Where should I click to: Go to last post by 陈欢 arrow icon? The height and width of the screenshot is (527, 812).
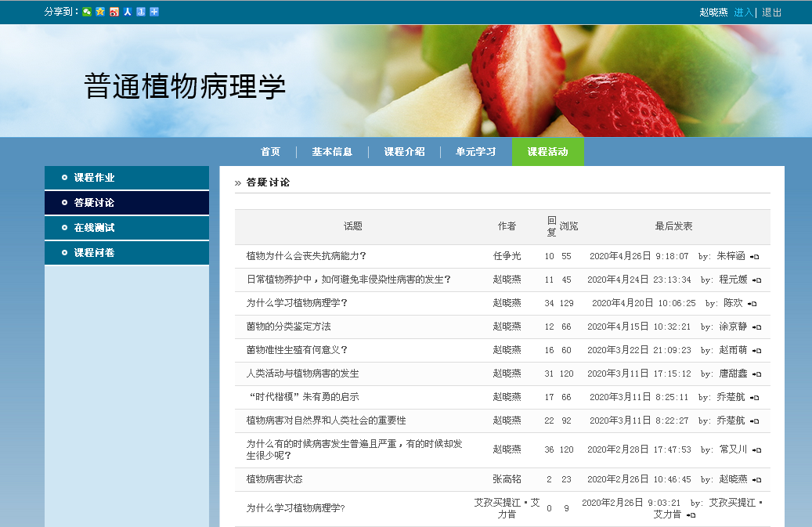click(752, 304)
